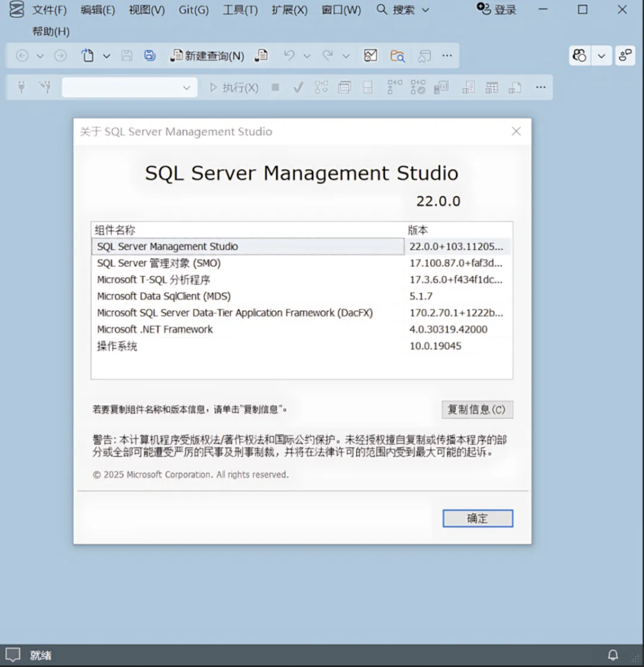Click the parse checkmark icon
Screen dimensions: 644x667
pos(298,88)
